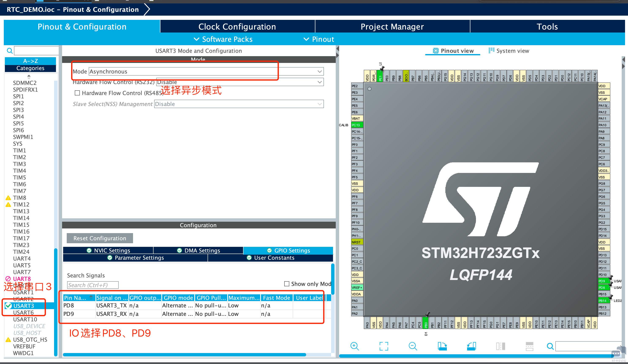
Task: Select the green PB14 pin
Action: pyautogui.click(x=604, y=300)
